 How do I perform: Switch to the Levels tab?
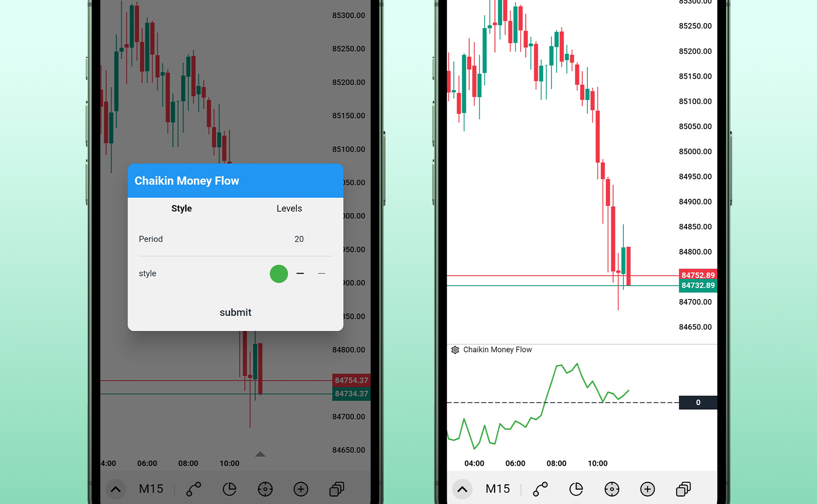pos(289,209)
